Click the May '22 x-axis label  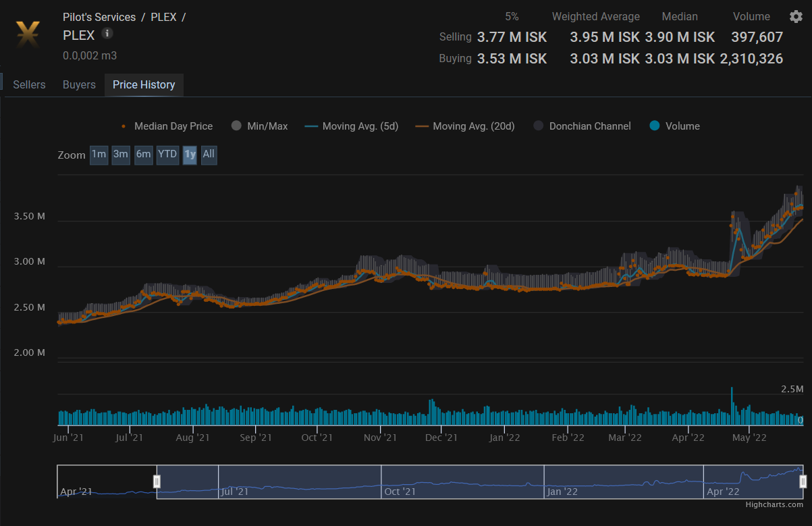749,438
